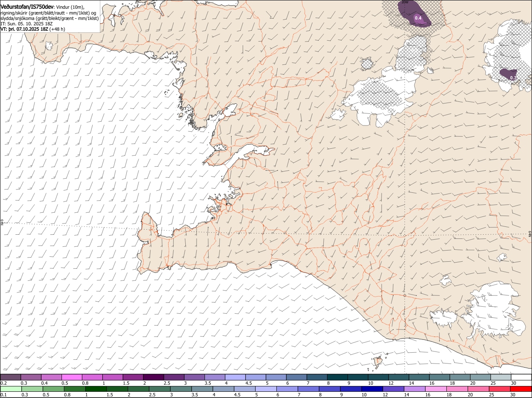Click the upper legend swatch starting at 12
Screen dimensions: 532x398
tap(399, 377)
